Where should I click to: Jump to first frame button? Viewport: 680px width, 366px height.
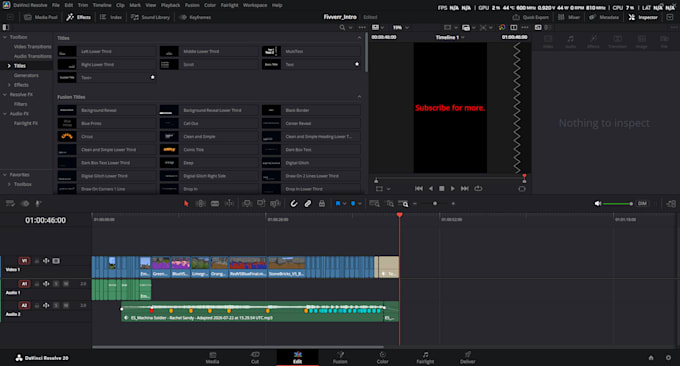tap(418, 189)
